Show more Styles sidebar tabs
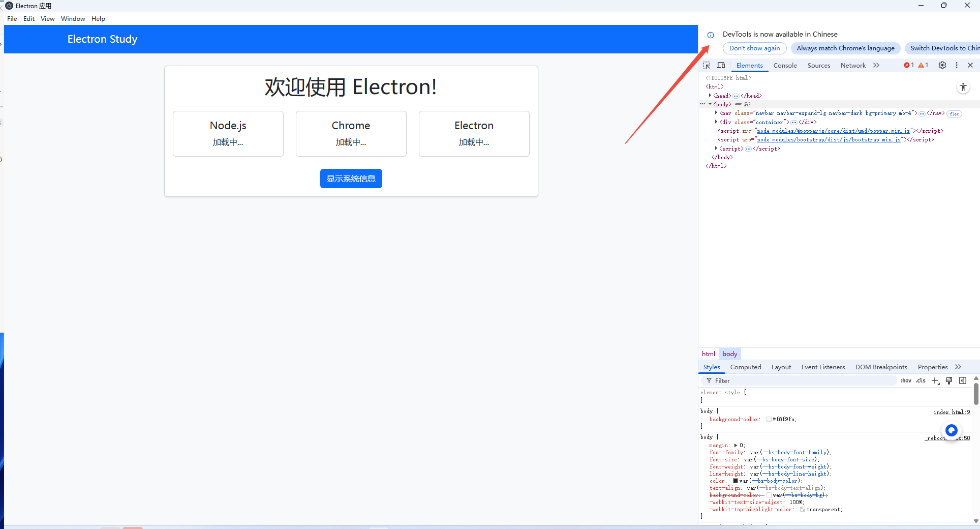The height and width of the screenshot is (529, 980). (958, 367)
